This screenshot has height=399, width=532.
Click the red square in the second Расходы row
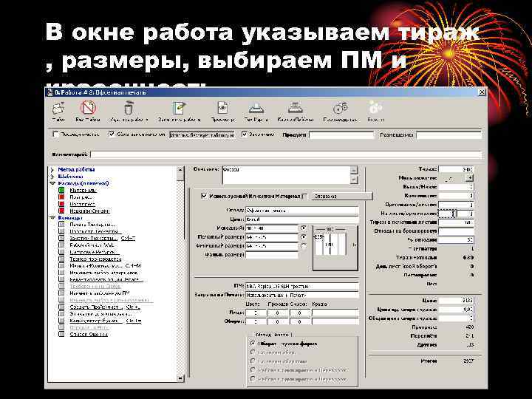tap(61, 197)
